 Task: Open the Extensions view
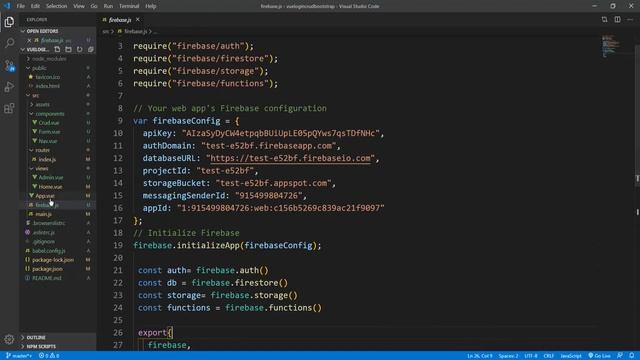click(x=9, y=108)
